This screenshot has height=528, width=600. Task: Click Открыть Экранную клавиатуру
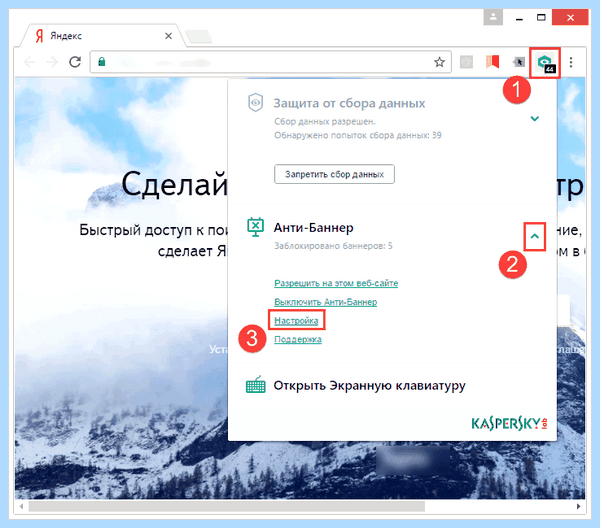click(369, 385)
